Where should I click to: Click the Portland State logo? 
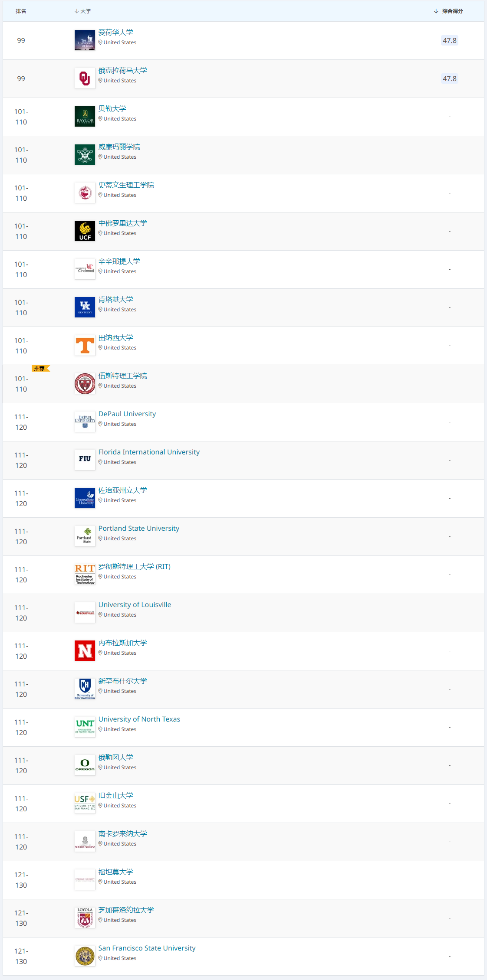[85, 536]
